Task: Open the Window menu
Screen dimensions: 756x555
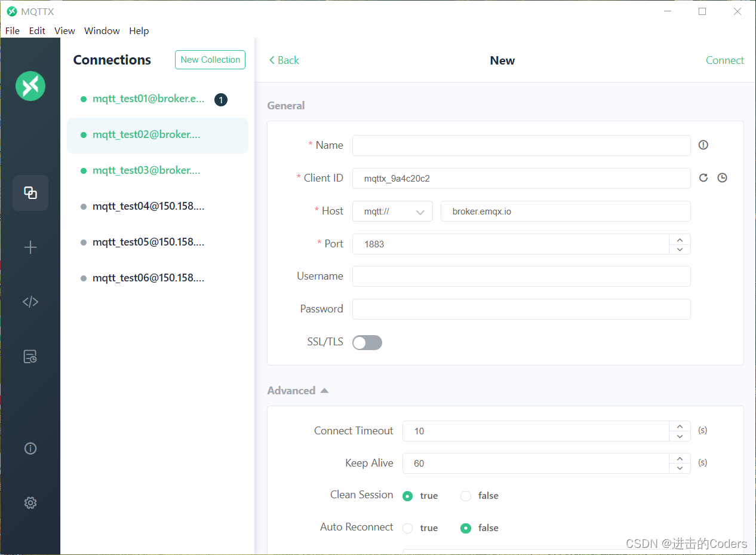Action: (102, 31)
